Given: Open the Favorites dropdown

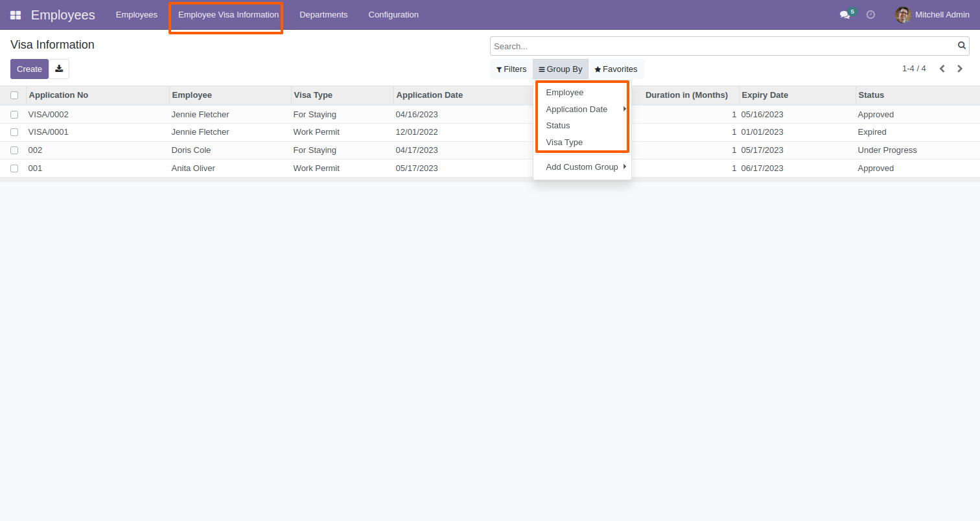Looking at the screenshot, I should (x=616, y=69).
